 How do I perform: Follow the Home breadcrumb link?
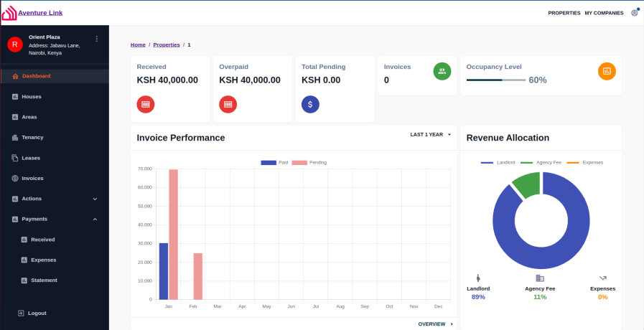tap(138, 44)
